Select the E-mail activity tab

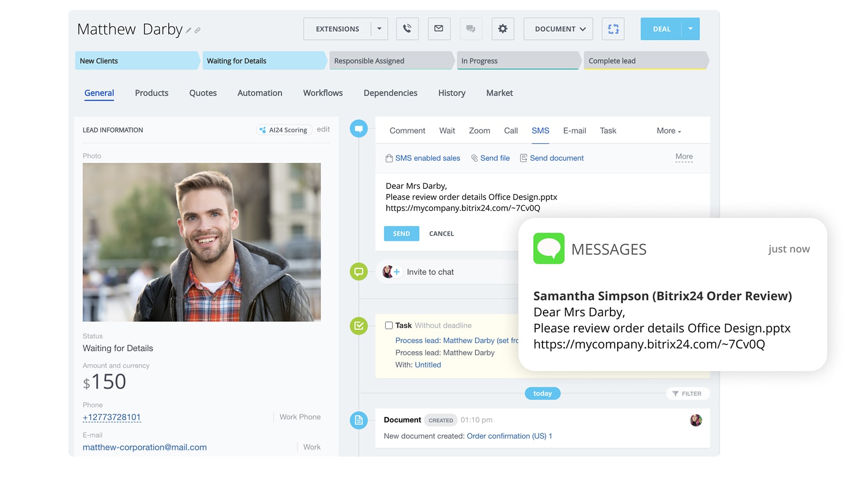574,131
